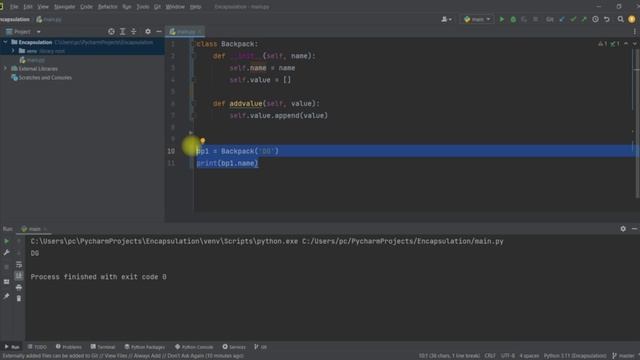Open the Run tool window tab
Image resolution: width=640 pixels, height=360 pixels.
(12, 347)
